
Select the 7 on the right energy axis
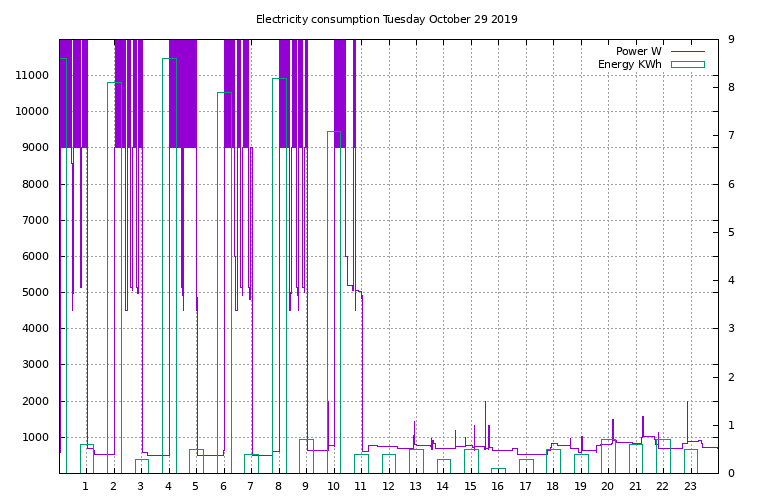(x=731, y=135)
